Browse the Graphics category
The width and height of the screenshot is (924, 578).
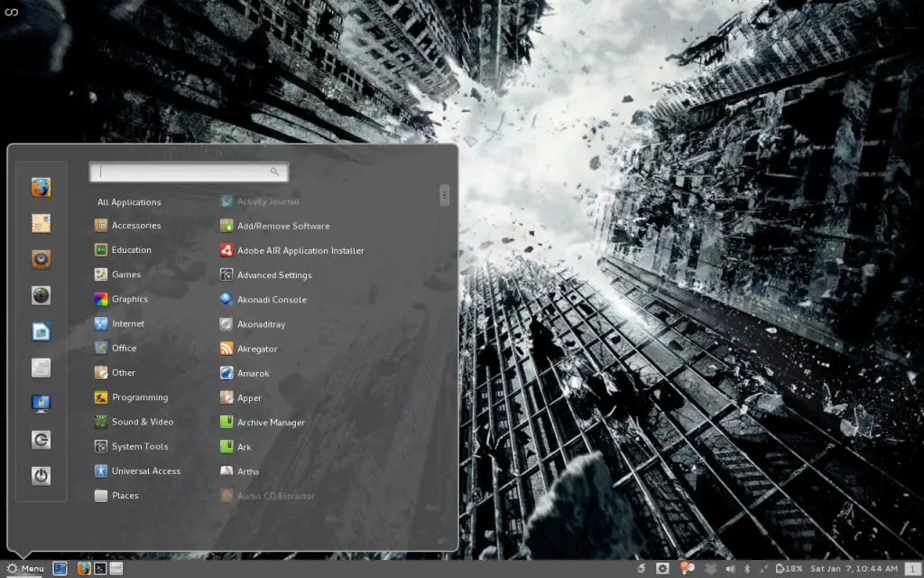(121, 299)
